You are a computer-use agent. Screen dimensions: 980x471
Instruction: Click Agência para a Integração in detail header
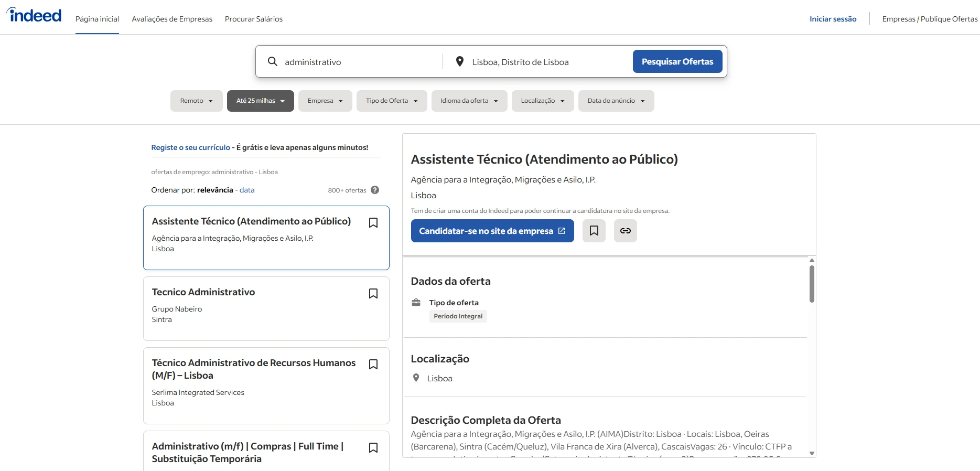(503, 180)
